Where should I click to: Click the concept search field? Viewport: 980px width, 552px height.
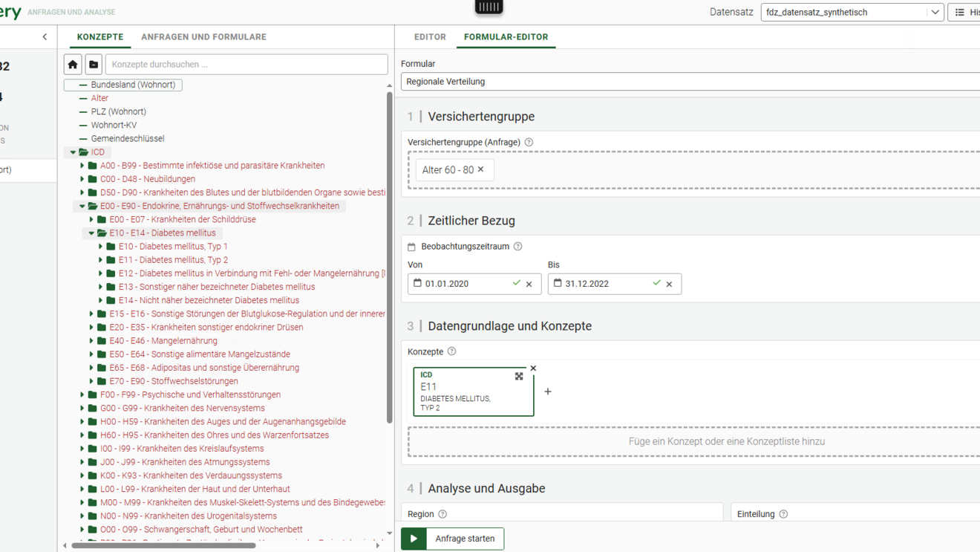pyautogui.click(x=246, y=65)
